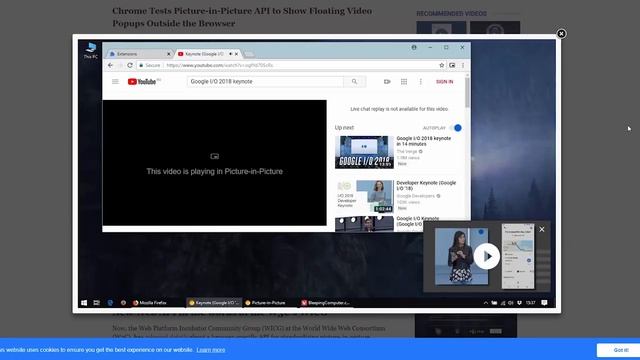The height and width of the screenshot is (360, 640).
Task: Open Developer Keynote video thumbnail
Action: [364, 197]
